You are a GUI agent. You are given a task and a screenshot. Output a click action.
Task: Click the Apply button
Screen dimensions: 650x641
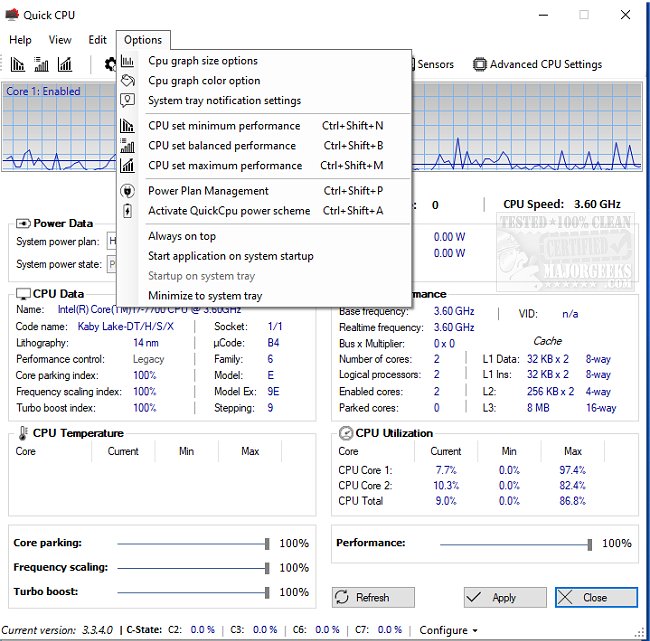505,597
